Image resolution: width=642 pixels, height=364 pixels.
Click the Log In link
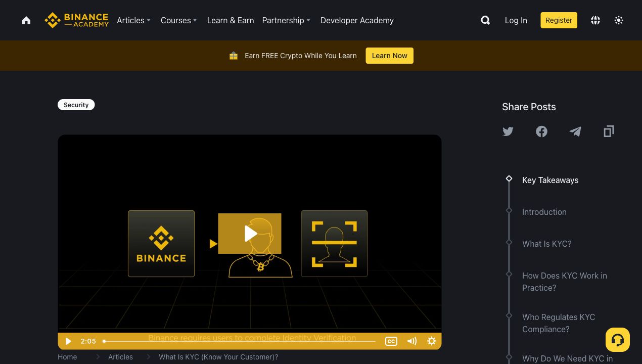tap(516, 20)
